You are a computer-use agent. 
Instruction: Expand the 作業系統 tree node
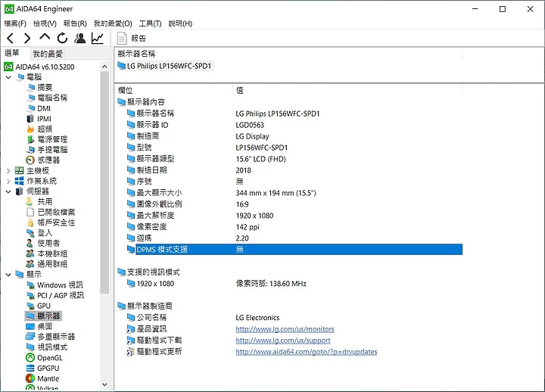click(x=8, y=181)
